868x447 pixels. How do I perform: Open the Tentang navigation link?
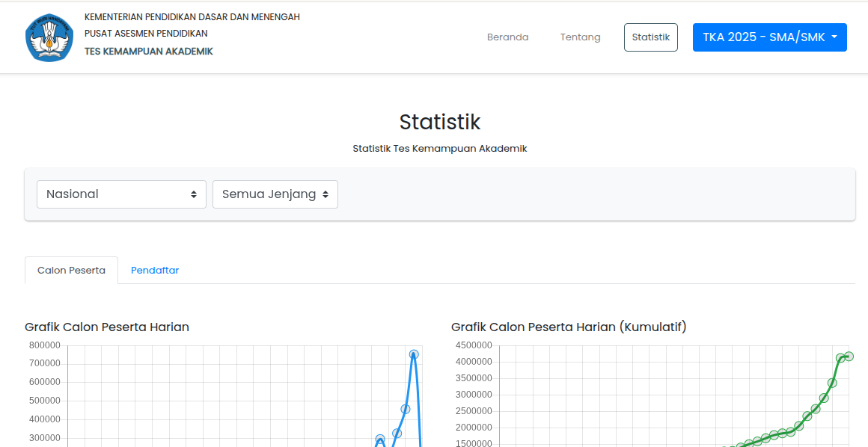click(x=580, y=37)
